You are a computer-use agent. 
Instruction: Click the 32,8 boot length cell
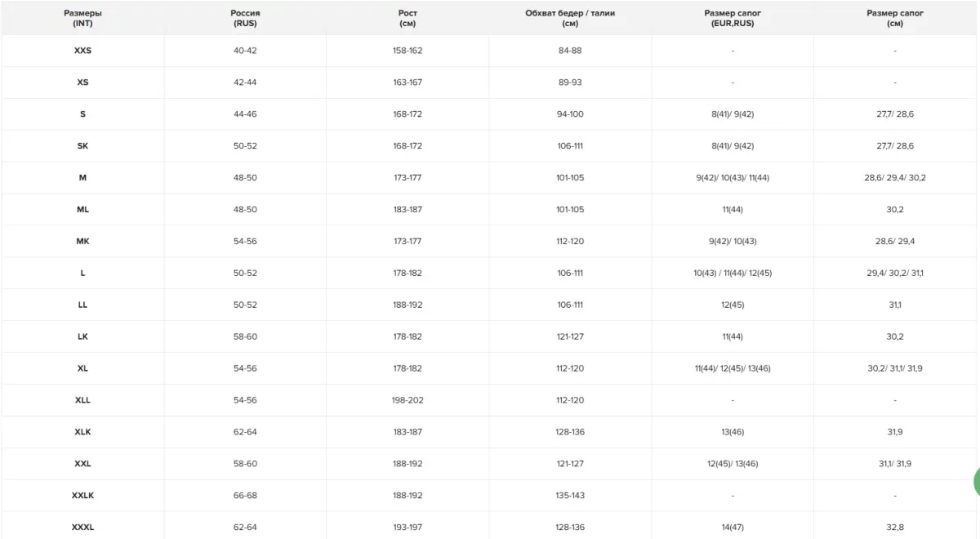[x=895, y=528]
